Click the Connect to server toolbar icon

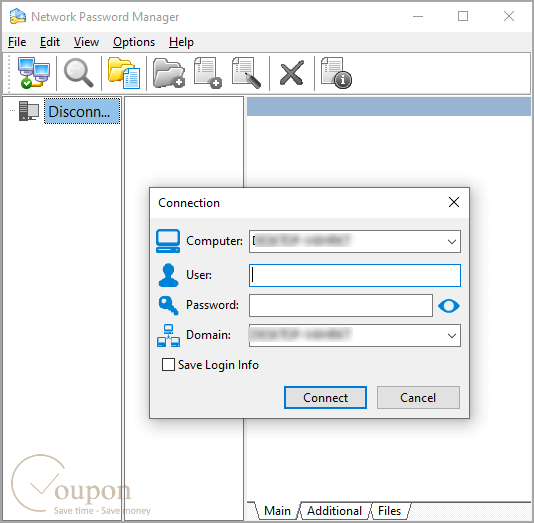34,73
